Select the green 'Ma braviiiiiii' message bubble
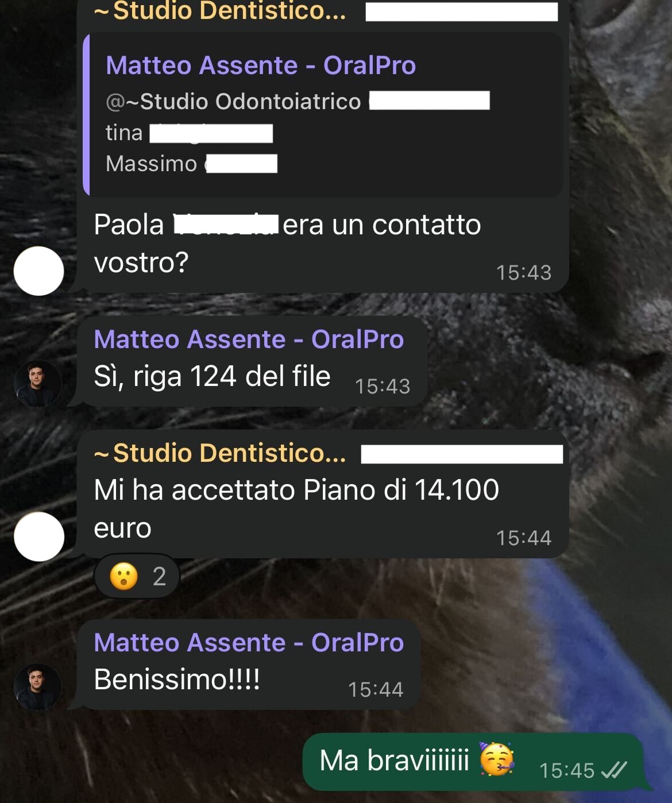The height and width of the screenshot is (803, 672). click(472, 762)
